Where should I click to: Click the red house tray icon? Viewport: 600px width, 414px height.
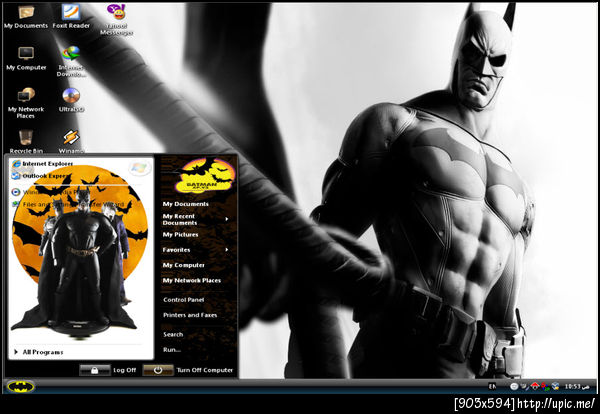click(x=535, y=386)
